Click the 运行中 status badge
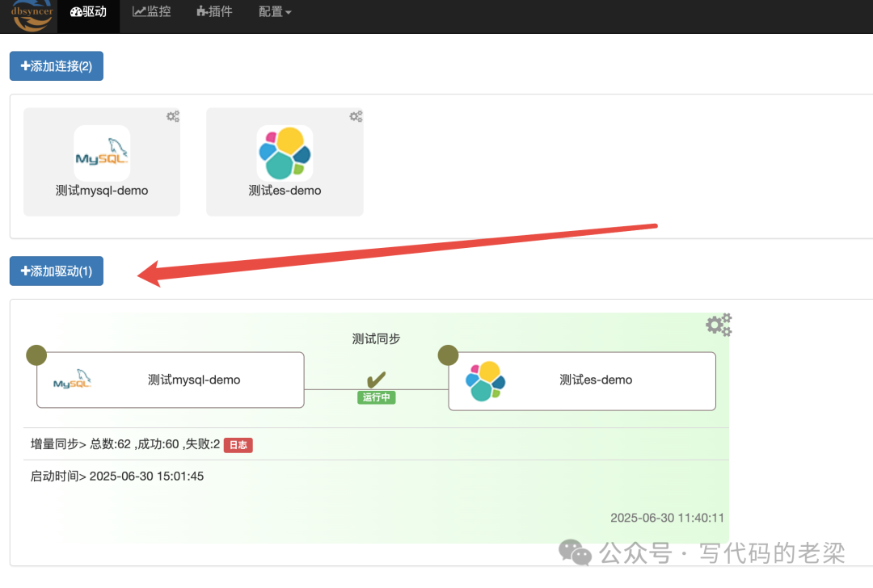This screenshot has height=588, width=873. (376, 397)
